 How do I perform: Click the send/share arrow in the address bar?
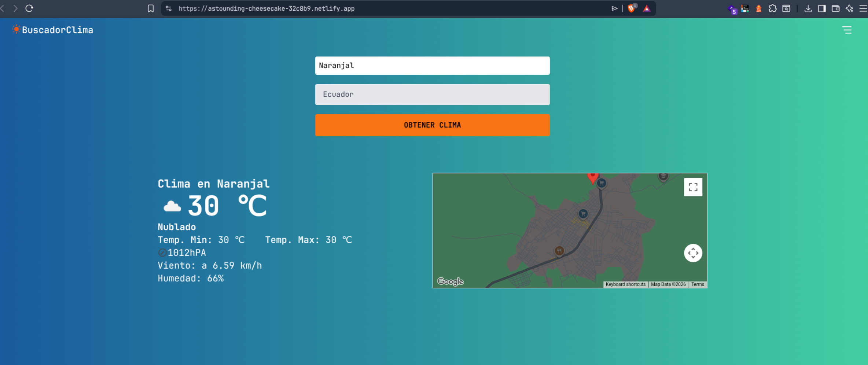coord(615,8)
